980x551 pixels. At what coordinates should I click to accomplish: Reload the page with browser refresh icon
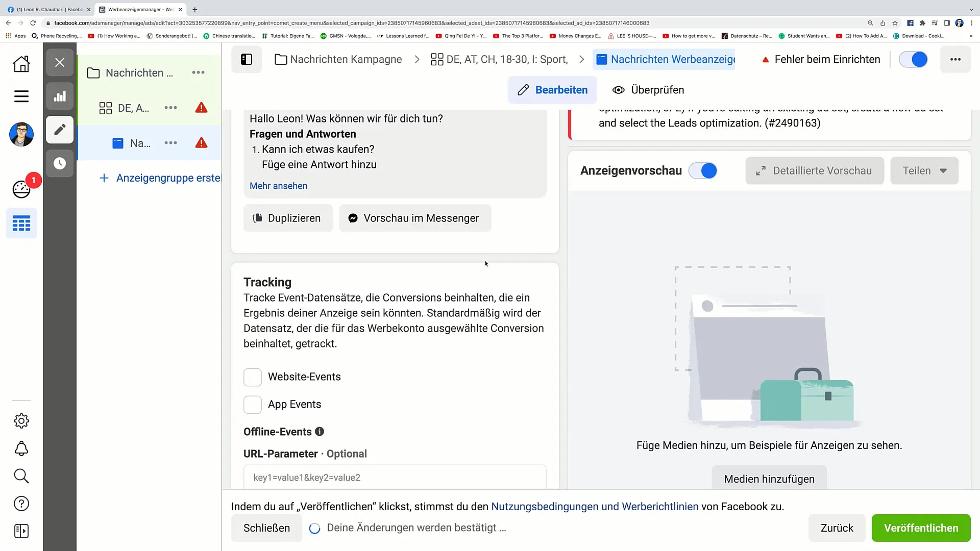pos(33,23)
